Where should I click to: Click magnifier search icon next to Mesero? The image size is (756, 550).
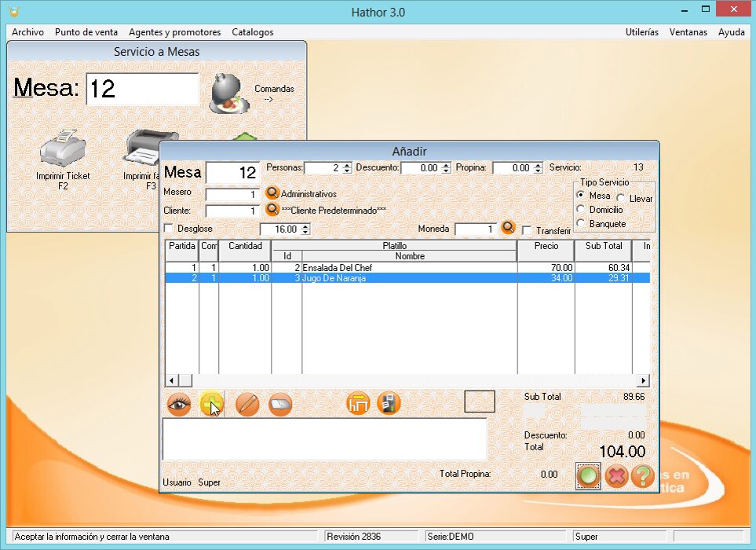pos(272,193)
